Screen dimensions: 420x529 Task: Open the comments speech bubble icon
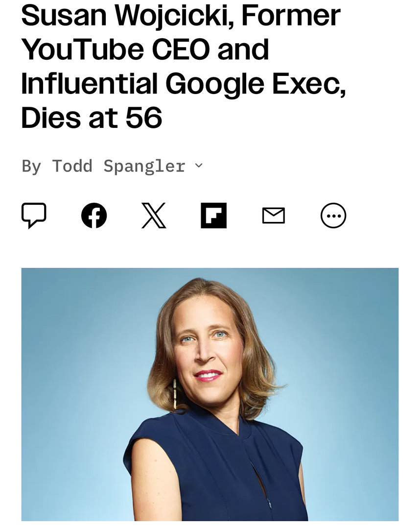(34, 216)
